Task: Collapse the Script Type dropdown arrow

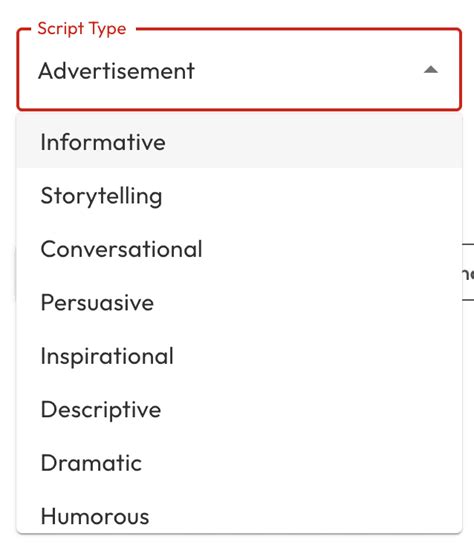Action: (x=431, y=70)
